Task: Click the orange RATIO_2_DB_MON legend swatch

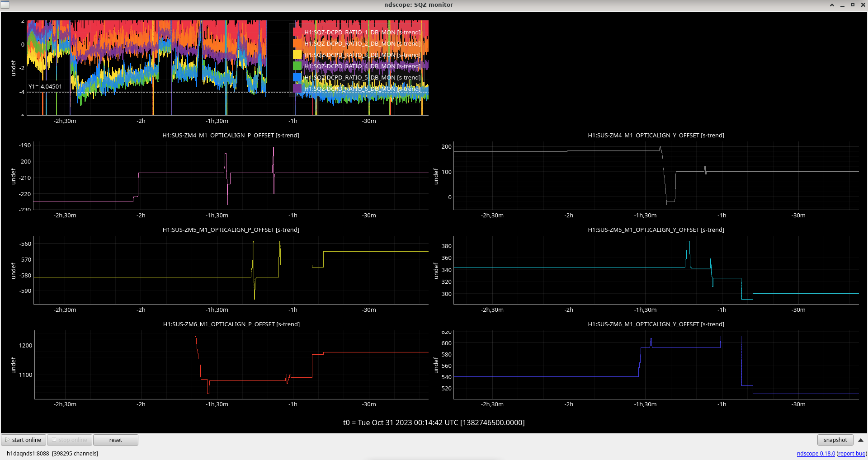Action: [297, 43]
